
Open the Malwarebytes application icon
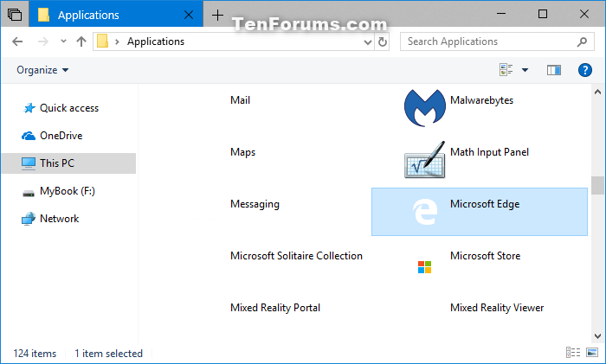(424, 108)
